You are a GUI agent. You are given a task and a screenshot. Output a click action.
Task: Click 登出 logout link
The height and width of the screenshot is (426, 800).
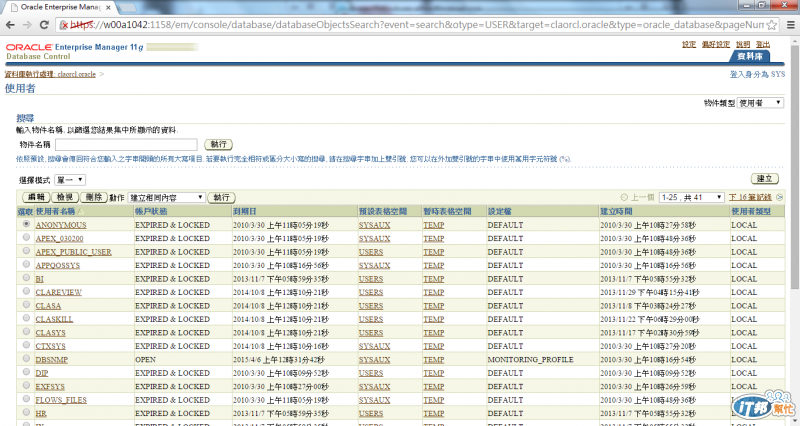(763, 44)
